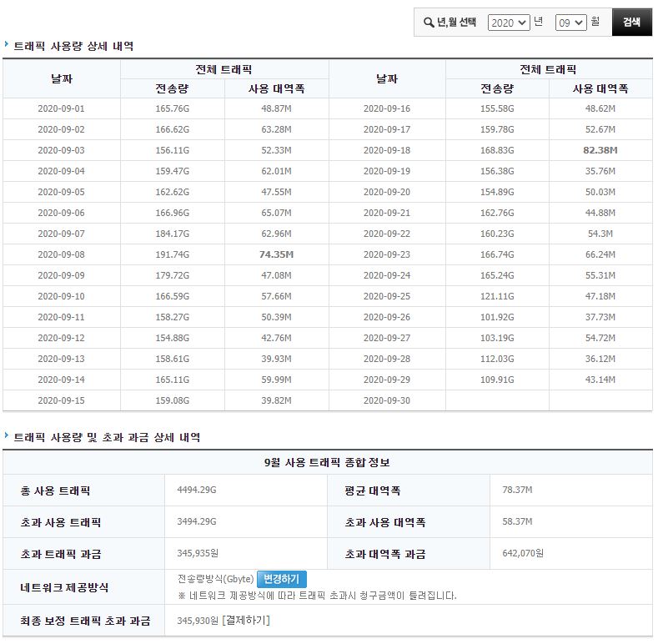This screenshot has height=644, width=663.
Task: Select transfer value 162.76G
Action: tap(497, 213)
